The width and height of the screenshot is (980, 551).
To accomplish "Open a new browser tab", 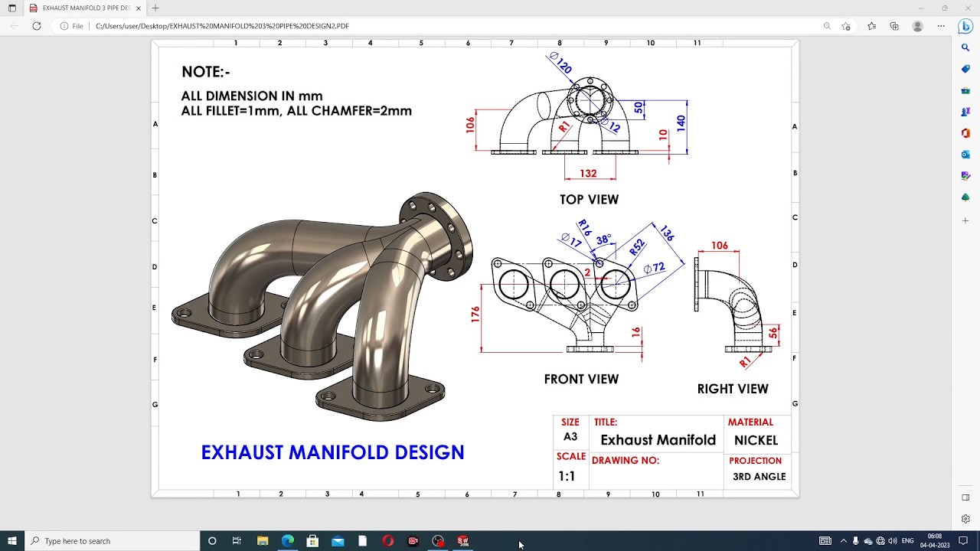I will click(155, 8).
